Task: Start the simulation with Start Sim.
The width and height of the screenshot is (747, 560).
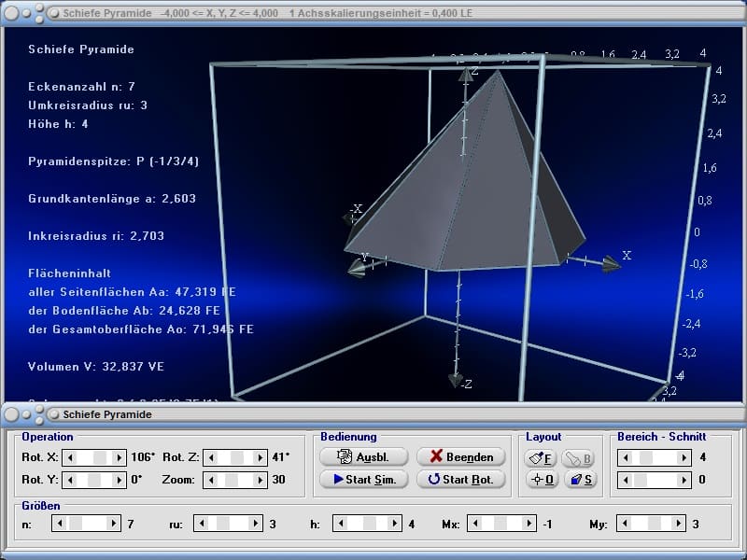Action: 364,480
